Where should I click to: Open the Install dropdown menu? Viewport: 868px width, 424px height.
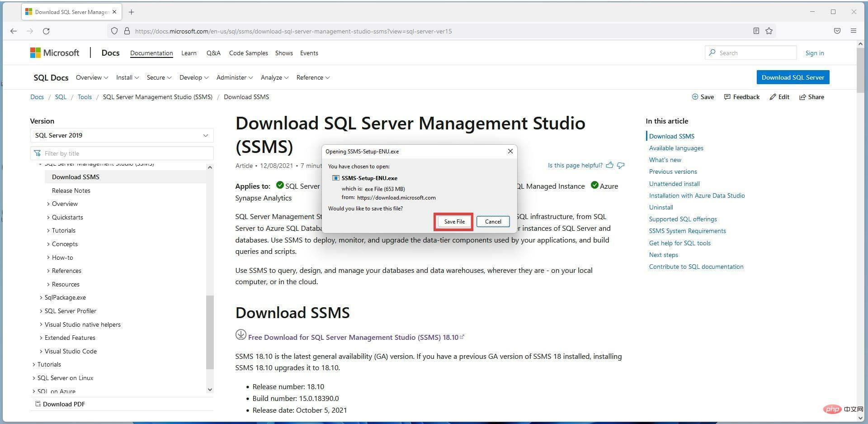tap(127, 77)
